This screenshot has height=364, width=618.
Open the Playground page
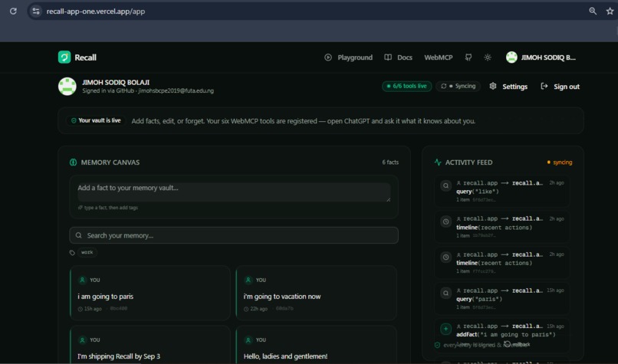pos(348,57)
